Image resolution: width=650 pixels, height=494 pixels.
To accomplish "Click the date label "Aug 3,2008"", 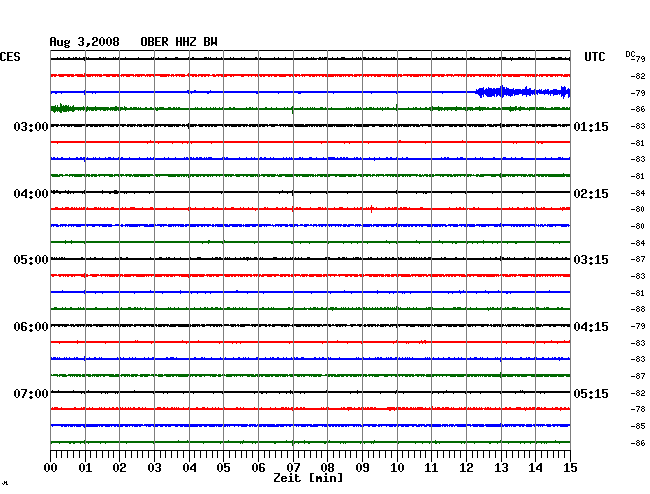I will pos(84,42).
